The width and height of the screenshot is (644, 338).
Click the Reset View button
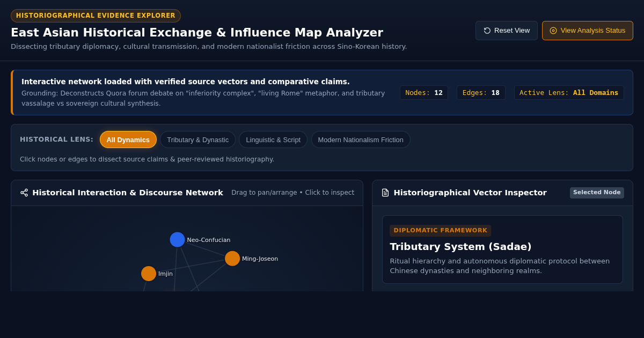click(x=506, y=31)
